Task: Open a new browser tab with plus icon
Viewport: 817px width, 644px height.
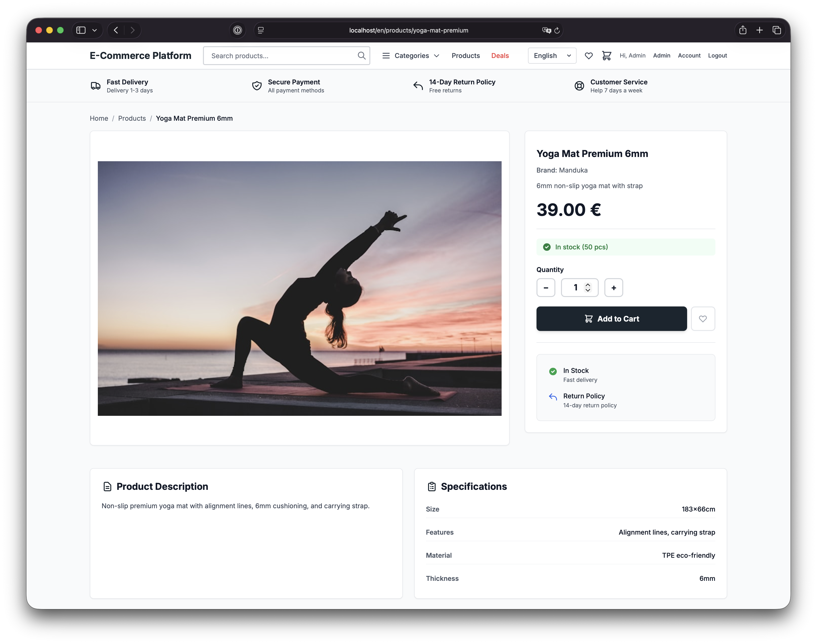Action: point(759,30)
